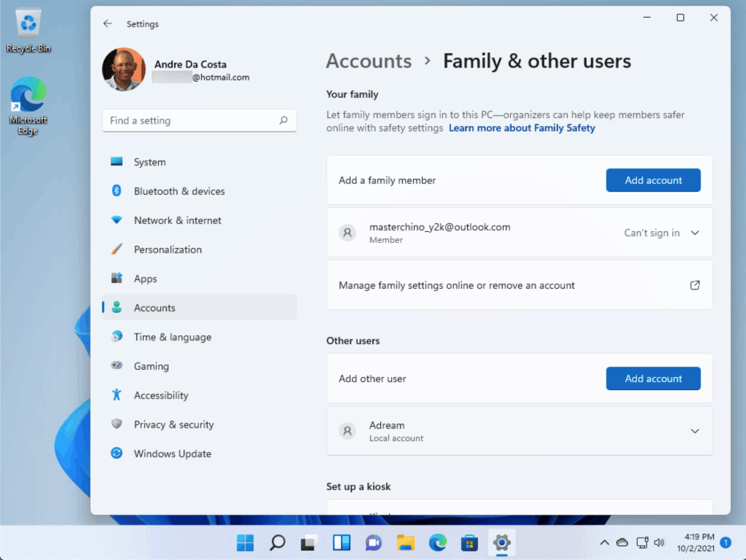Screen dimensions: 746x560
Task: Show hidden icons in system tray
Action: (604, 542)
